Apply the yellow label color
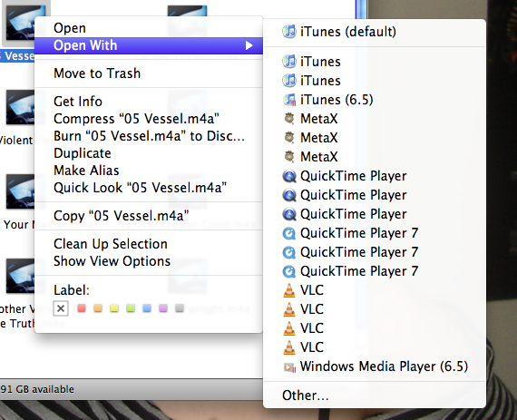 pos(114,308)
